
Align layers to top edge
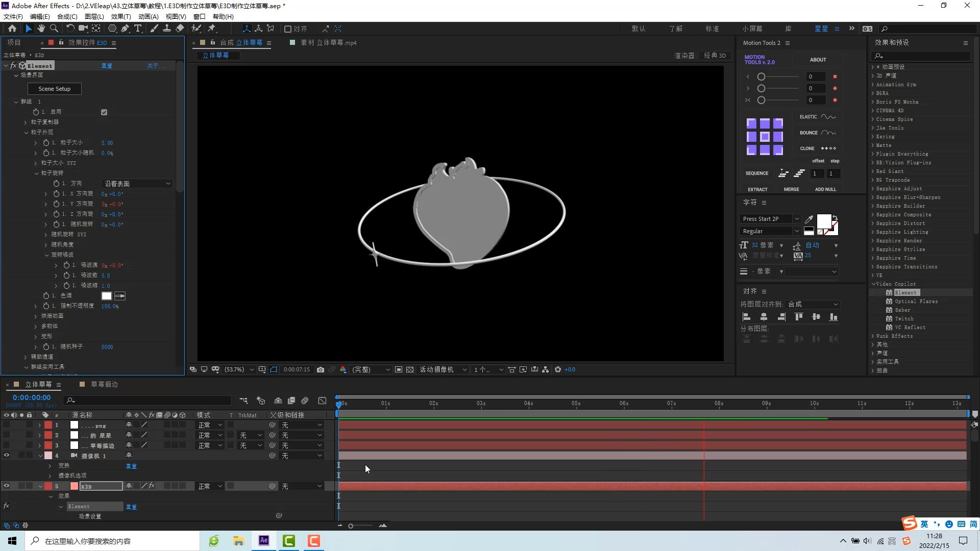pyautogui.click(x=799, y=317)
